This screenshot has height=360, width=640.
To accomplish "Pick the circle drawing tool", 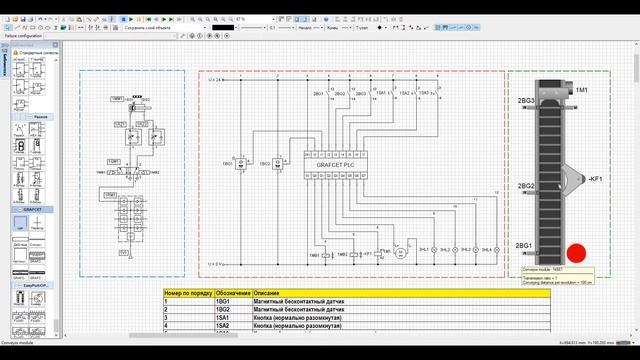I will (x=40, y=28).
